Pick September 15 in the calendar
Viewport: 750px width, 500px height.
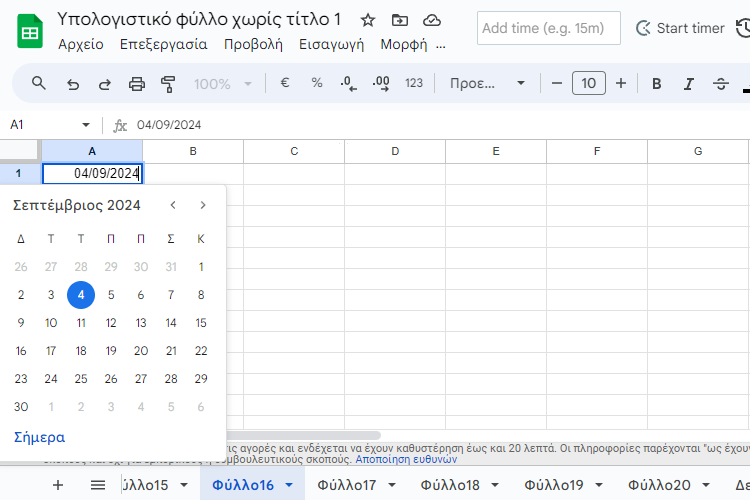pyautogui.click(x=201, y=323)
